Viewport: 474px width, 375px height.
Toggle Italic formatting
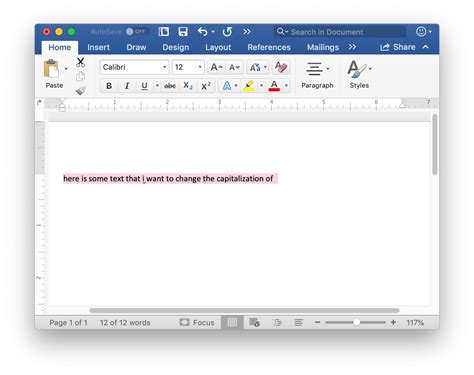pos(127,86)
